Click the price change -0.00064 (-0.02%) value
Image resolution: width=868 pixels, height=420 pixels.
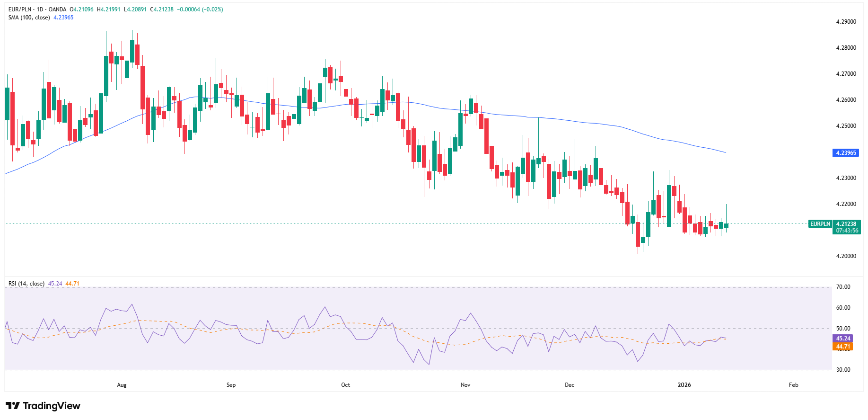click(x=200, y=9)
